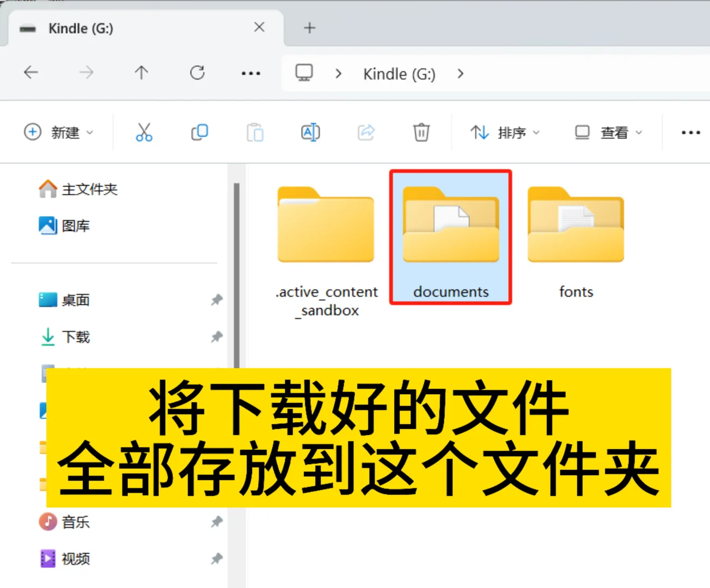Open 主文件夹 in the sidebar
710x588 pixels.
tap(78, 189)
